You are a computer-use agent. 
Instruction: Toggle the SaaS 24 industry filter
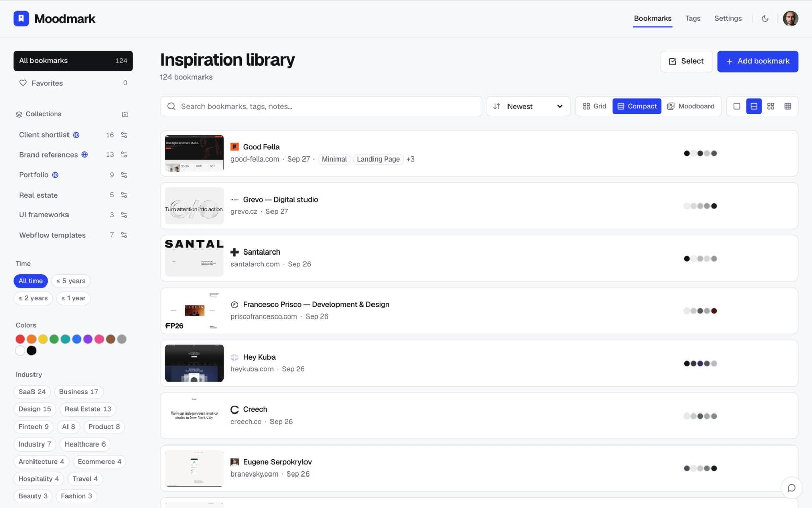pos(32,392)
